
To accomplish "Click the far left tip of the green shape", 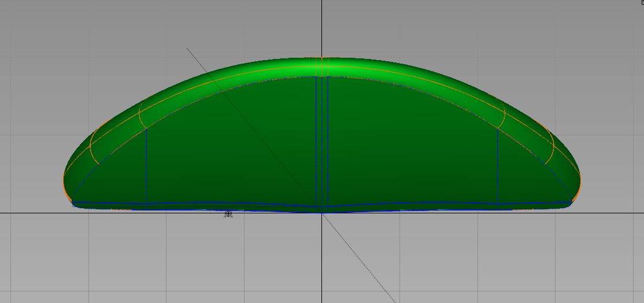I will [63, 180].
